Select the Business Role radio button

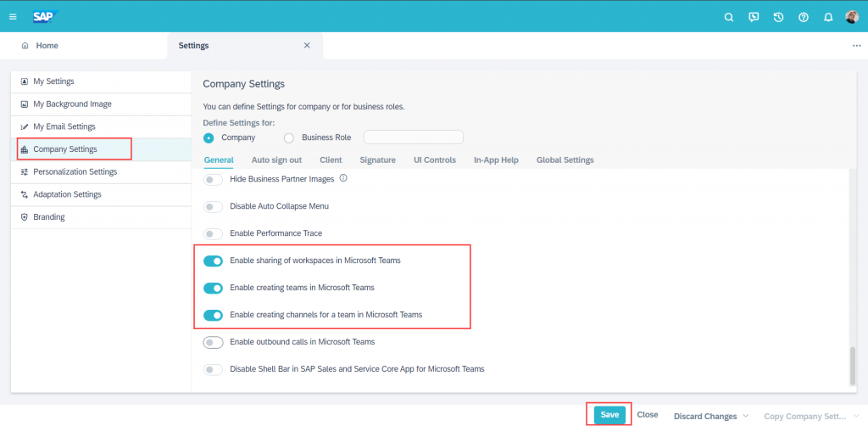pos(289,138)
